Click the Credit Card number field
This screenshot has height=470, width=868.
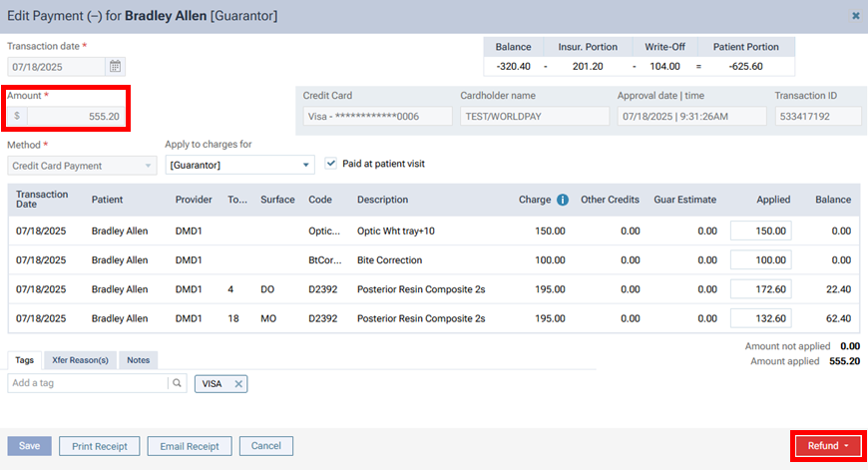click(377, 117)
